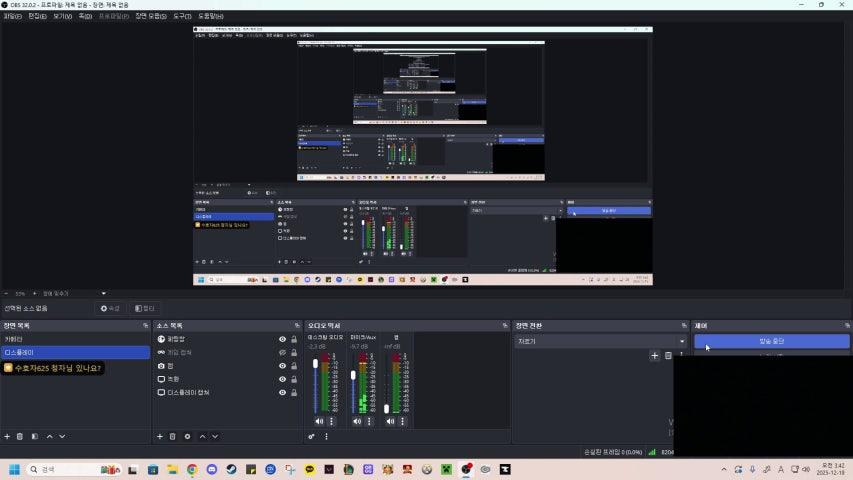Click the Desktop Audio volume slider handle
This screenshot has height=480, width=853.
(x=316, y=363)
